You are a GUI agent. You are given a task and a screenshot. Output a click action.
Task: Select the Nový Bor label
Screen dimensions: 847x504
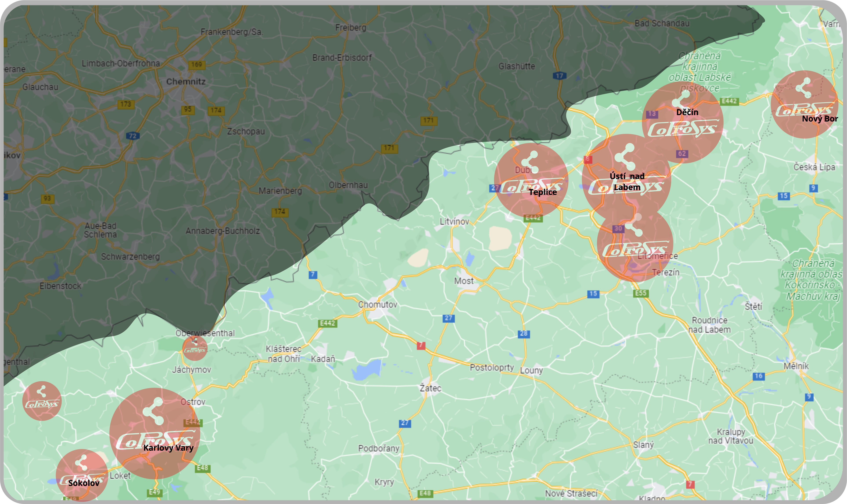820,118
